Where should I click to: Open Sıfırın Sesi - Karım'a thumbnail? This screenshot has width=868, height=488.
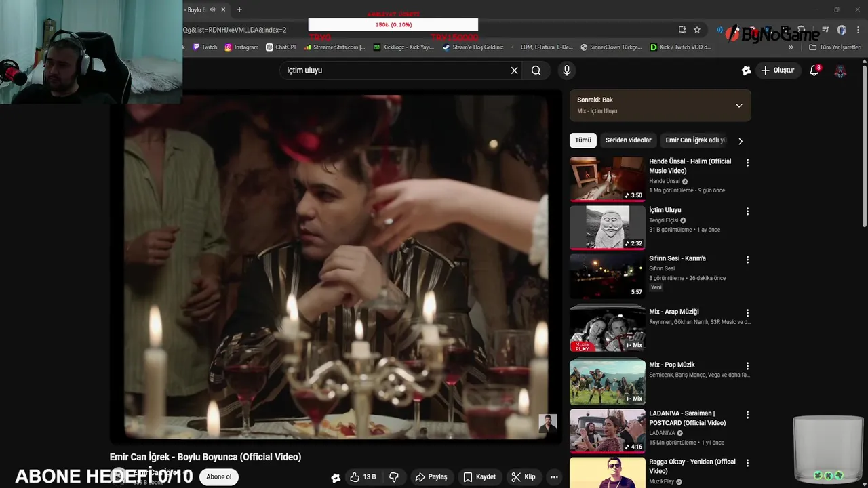coord(607,276)
